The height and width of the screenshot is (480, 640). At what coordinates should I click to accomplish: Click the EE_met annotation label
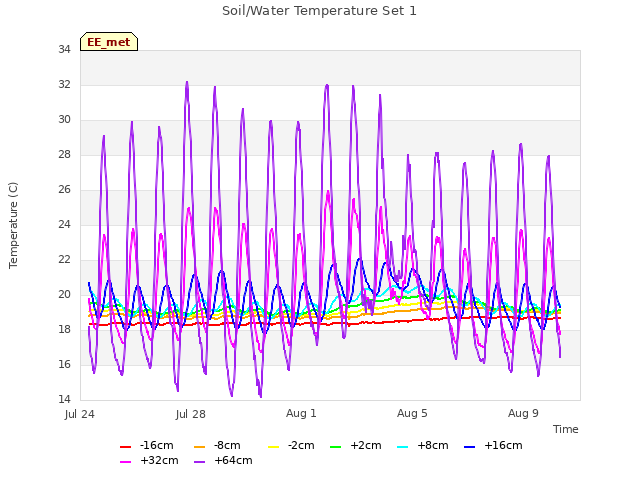click(109, 42)
